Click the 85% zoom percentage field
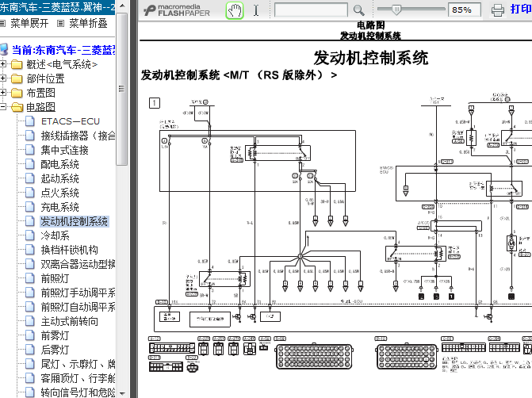The height and width of the screenshot is (398, 532). coord(464,10)
